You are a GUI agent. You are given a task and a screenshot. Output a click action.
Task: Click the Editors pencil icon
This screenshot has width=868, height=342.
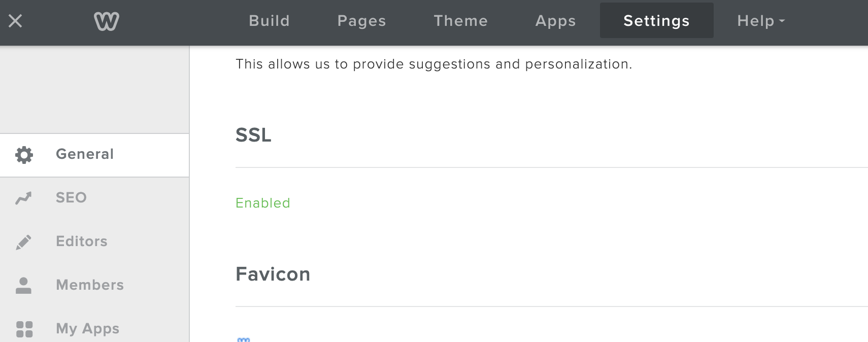pos(24,242)
